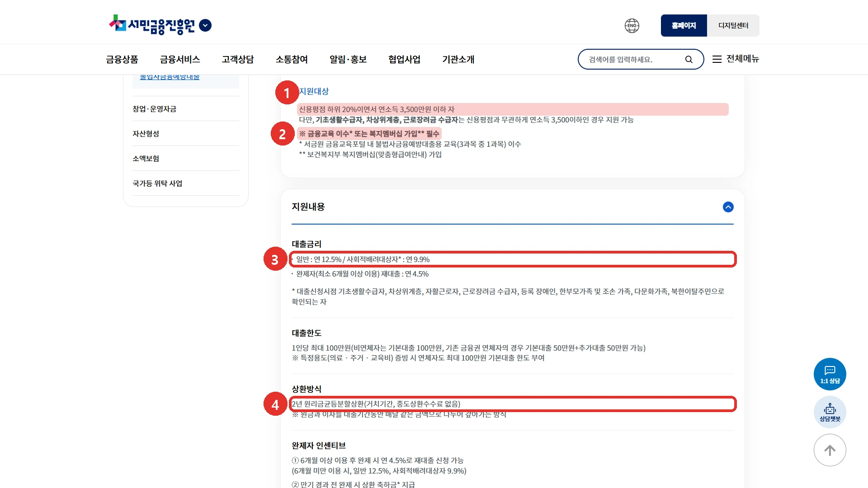Click text '신용평점 하위 20%이면서 연소득 3,500만원 이하 자'

(x=377, y=109)
